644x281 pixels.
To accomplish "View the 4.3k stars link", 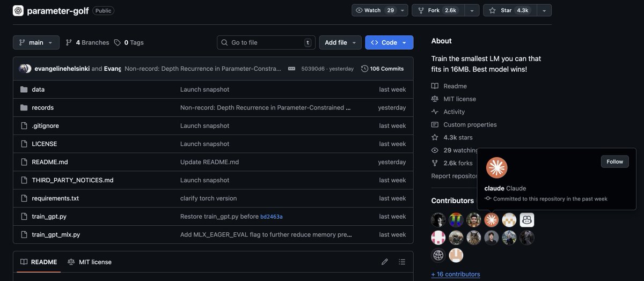I will pos(458,138).
